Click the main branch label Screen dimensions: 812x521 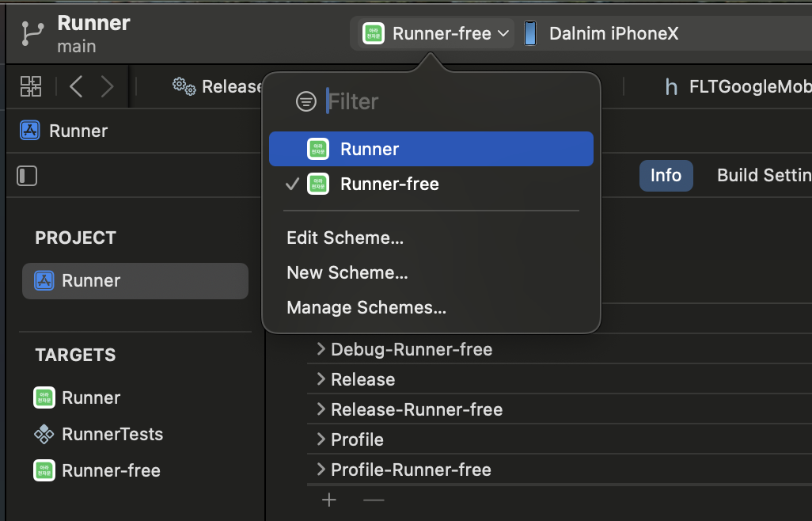click(77, 47)
